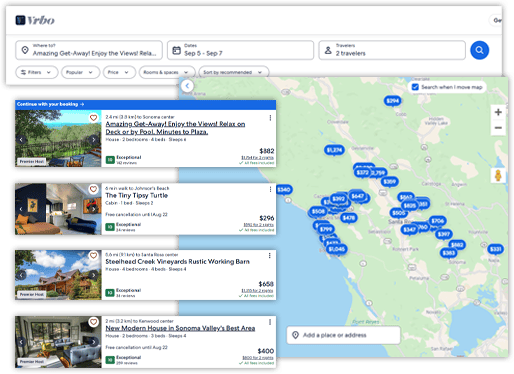Click the $658 price text
The image size is (514, 374).
(266, 284)
